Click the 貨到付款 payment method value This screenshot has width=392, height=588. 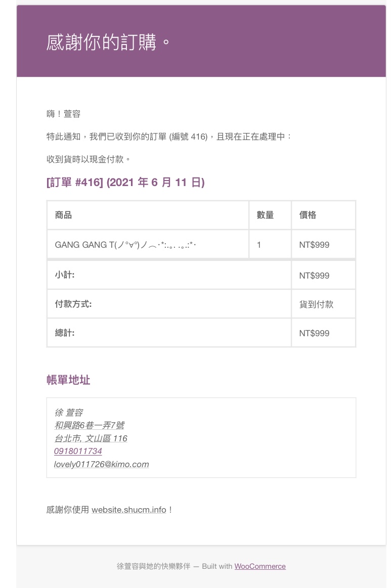316,304
